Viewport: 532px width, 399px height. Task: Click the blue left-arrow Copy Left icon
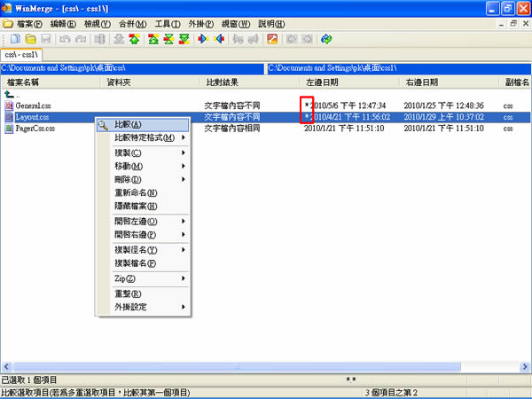(x=219, y=39)
